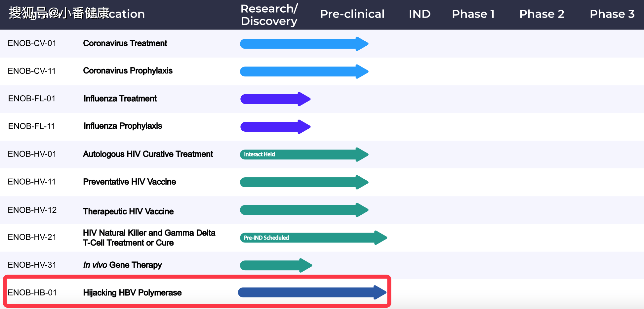The width and height of the screenshot is (644, 309).
Task: Click the Phase 3 column header
Action: click(612, 14)
